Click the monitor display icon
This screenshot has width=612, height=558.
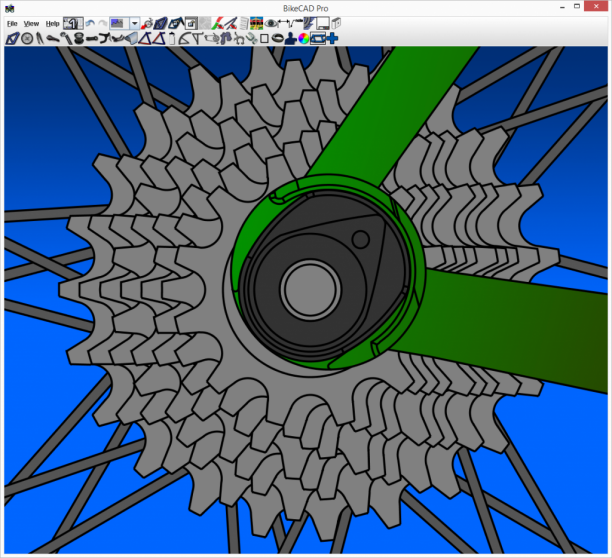(x=323, y=23)
